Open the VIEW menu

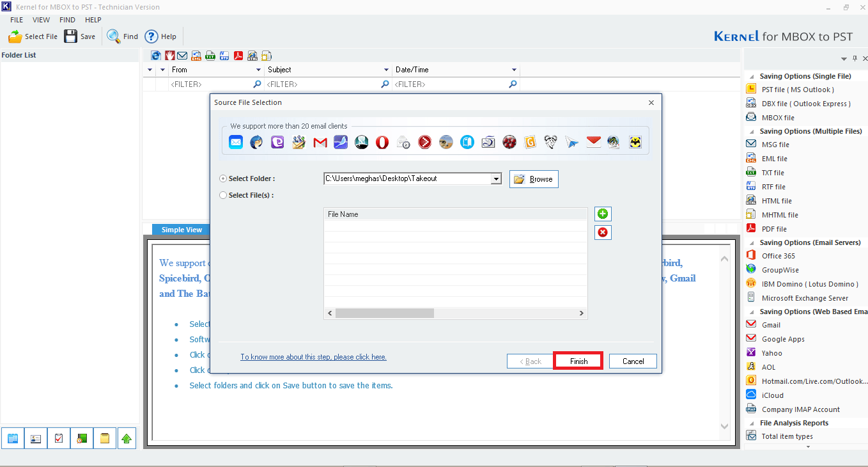click(x=41, y=20)
